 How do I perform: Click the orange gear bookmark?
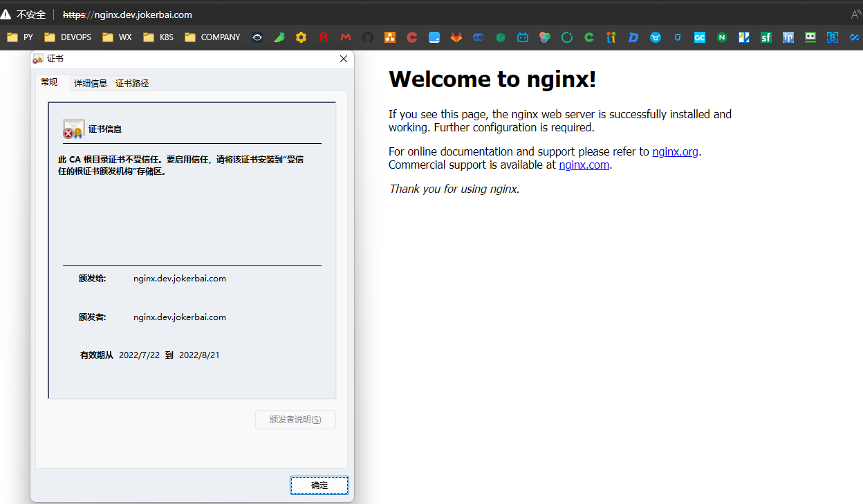[301, 37]
